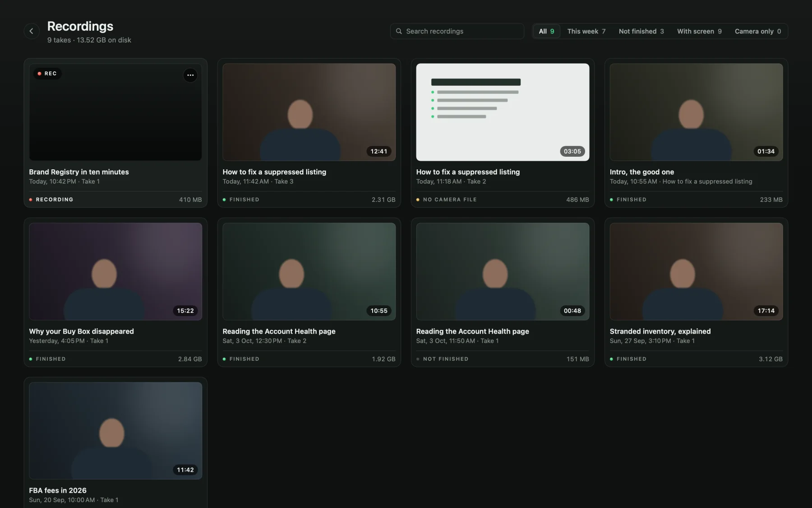Click the title FBA fees in 2026

click(x=58, y=490)
